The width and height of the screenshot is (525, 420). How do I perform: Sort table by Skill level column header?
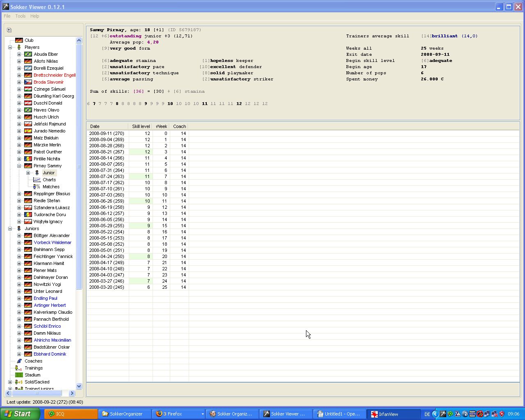141,126
